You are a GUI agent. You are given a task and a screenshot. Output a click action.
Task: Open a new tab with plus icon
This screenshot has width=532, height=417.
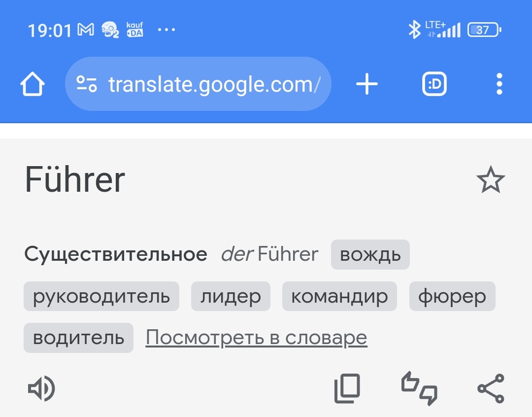click(x=367, y=85)
